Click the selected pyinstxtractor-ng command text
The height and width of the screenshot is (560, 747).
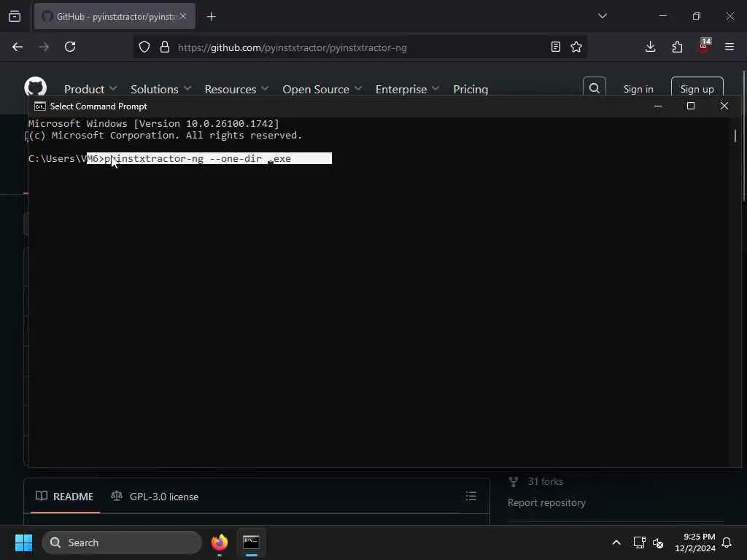(197, 158)
